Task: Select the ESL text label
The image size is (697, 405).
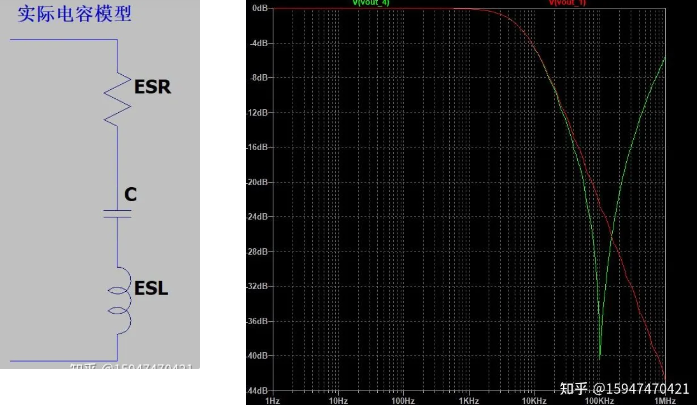Action: [x=151, y=289]
